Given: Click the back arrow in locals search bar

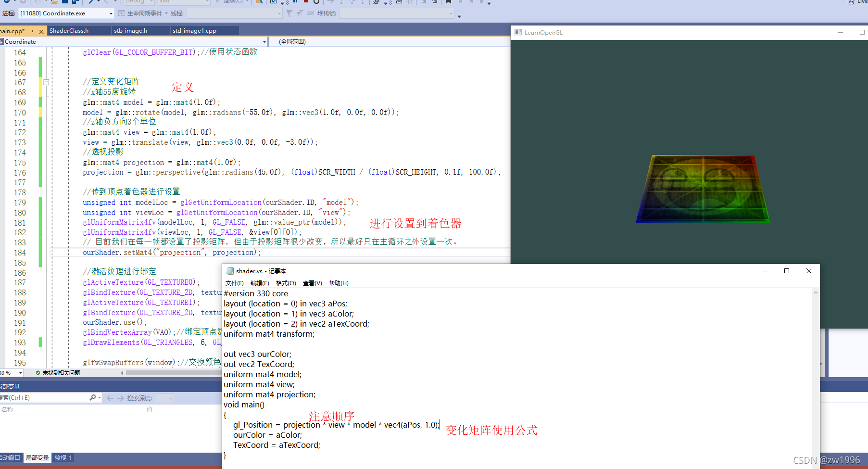Looking at the screenshot, I should 110,398.
